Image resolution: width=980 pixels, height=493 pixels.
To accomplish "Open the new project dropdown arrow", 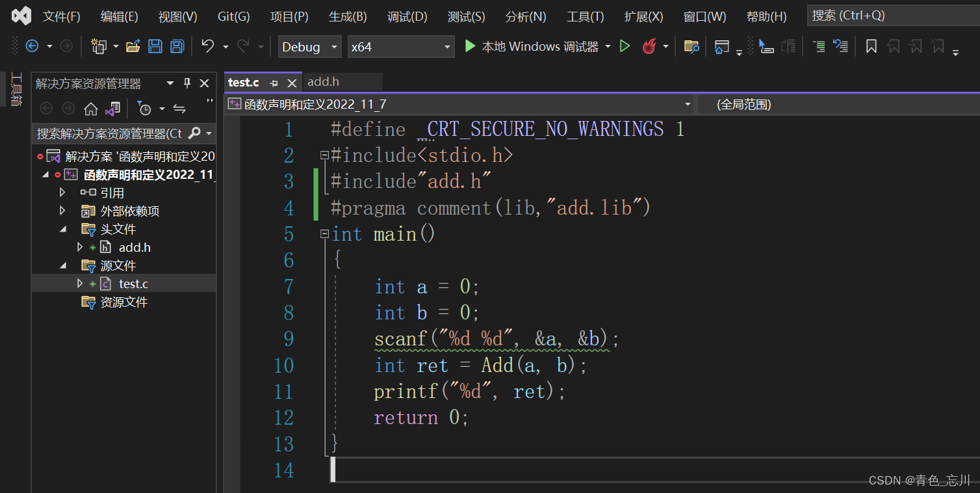I will coord(116,47).
